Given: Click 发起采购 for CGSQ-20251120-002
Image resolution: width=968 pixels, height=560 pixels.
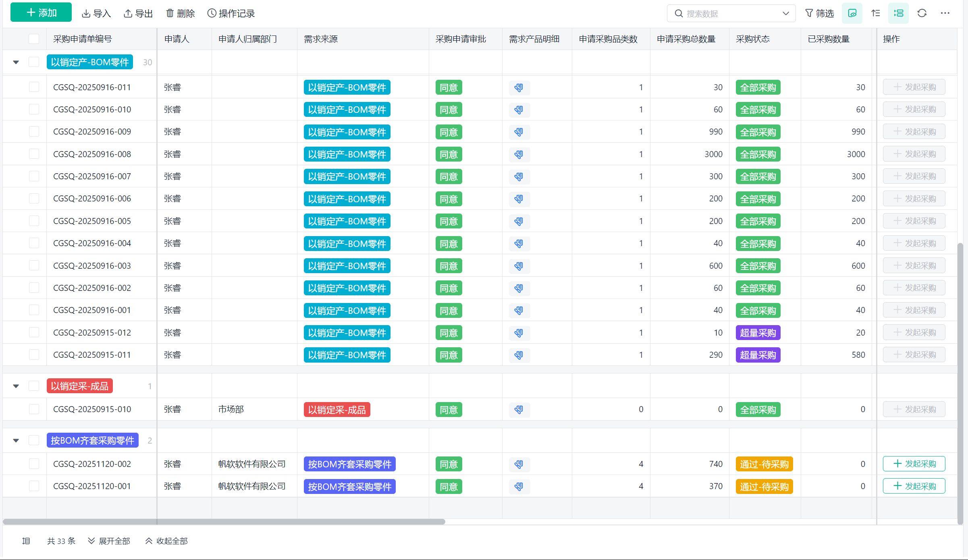Looking at the screenshot, I should click(914, 464).
